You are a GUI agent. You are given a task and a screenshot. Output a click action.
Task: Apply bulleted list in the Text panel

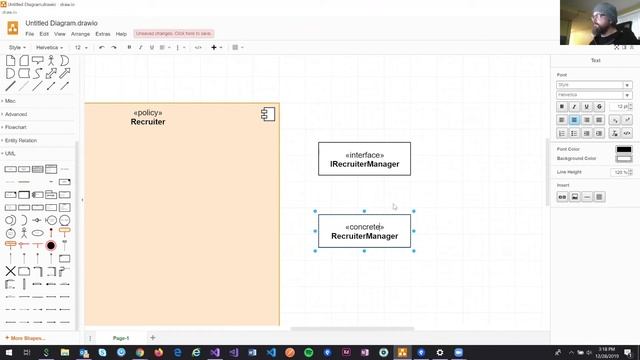574,133
